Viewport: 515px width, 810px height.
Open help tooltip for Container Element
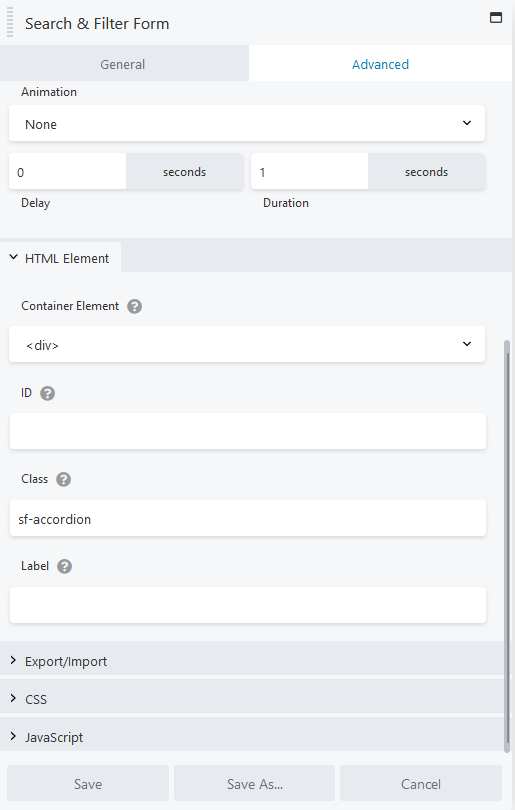(134, 306)
